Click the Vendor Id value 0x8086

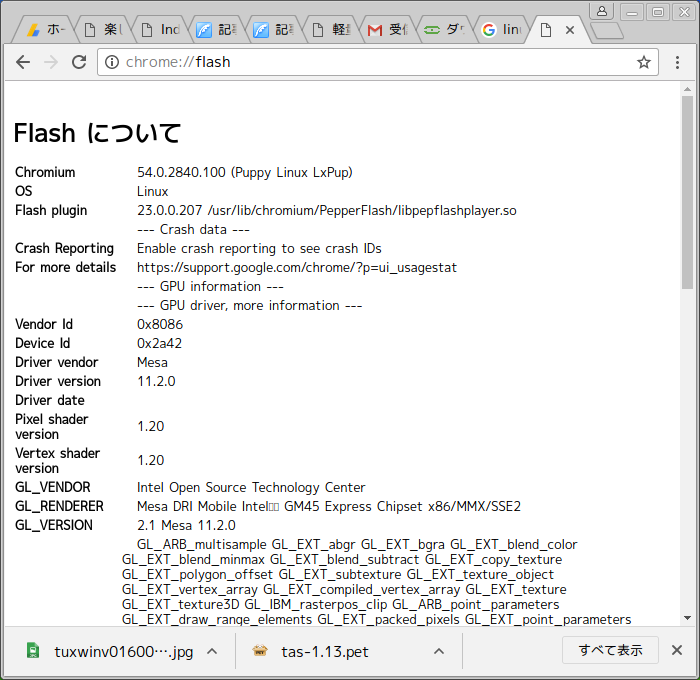(x=160, y=324)
